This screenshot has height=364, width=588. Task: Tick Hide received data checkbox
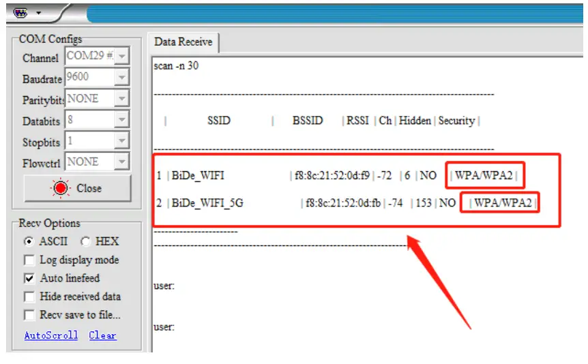29,297
